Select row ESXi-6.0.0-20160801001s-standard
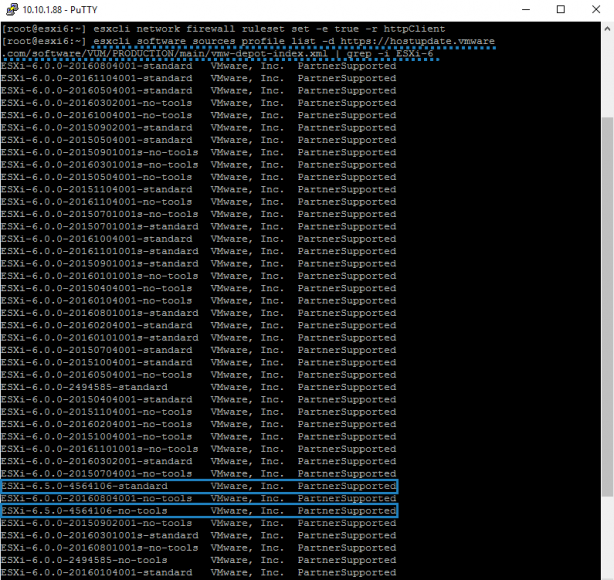 pyautogui.click(x=199, y=313)
